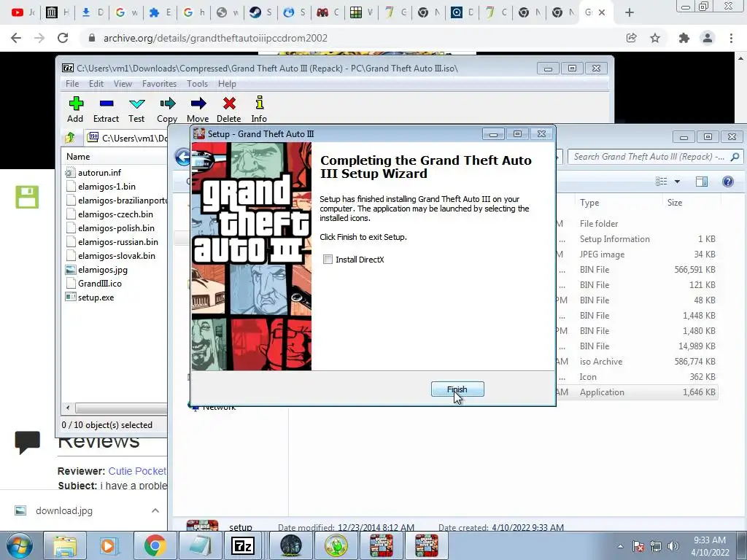
Task: Click the volume icon in the system tray
Action: (x=673, y=546)
